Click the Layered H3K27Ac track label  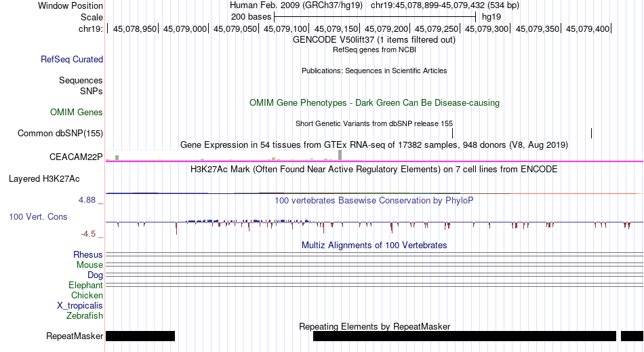pos(44,178)
